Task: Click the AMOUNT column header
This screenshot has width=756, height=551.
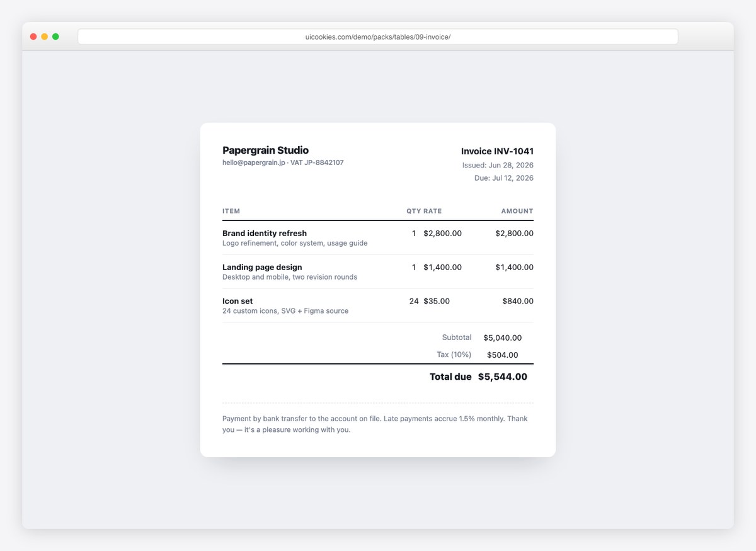Action: (517, 211)
